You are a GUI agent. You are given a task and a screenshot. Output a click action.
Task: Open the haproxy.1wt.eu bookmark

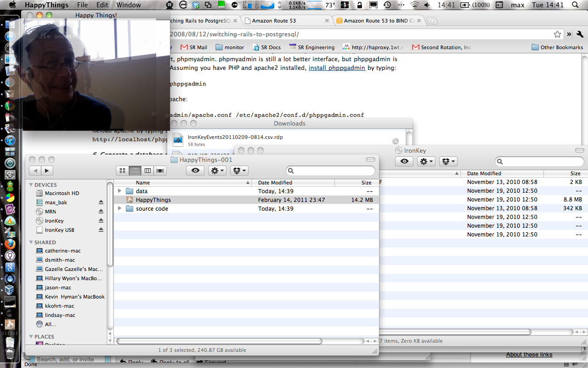click(x=373, y=47)
